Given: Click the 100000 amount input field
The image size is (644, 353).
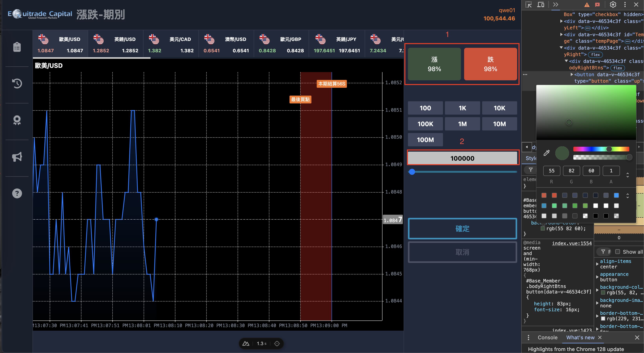Looking at the screenshot, I should point(462,158).
